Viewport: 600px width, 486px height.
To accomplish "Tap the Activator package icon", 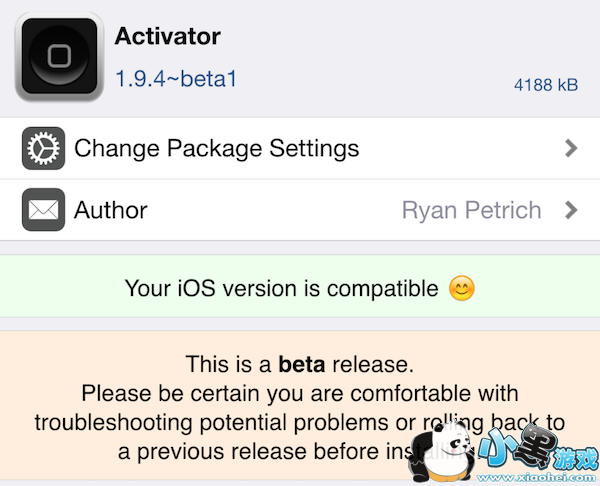I will tap(59, 56).
